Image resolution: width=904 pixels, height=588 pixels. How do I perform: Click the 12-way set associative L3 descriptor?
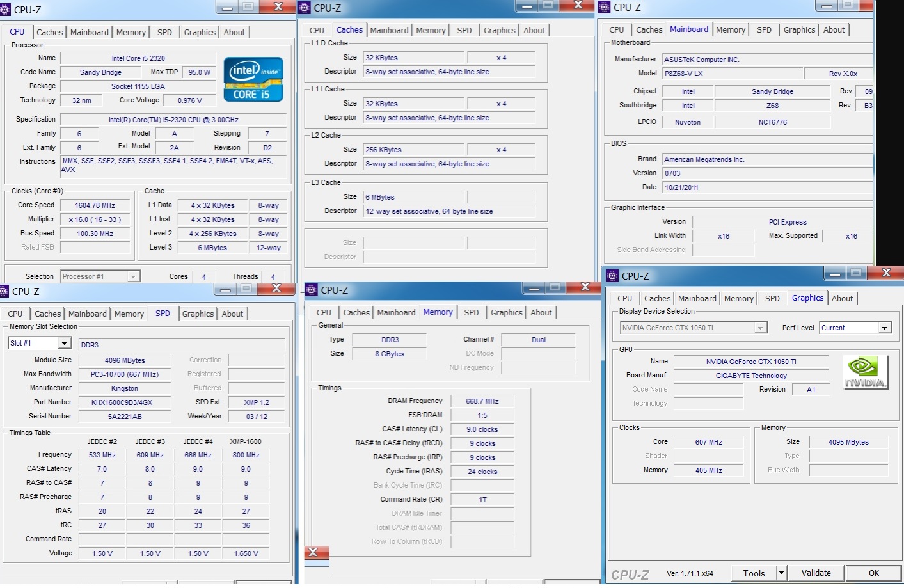tap(449, 211)
